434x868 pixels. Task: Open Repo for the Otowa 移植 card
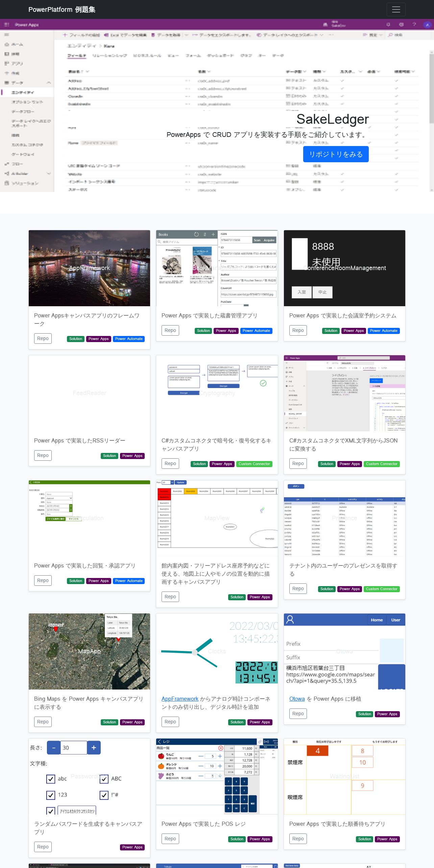tap(298, 714)
